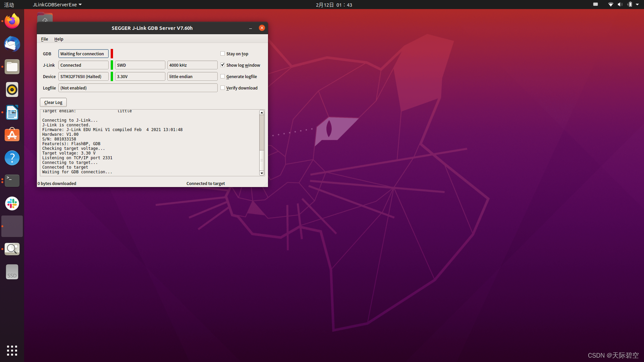This screenshot has width=644, height=362.
Task: Open Terminal from the dock
Action: 12,181
